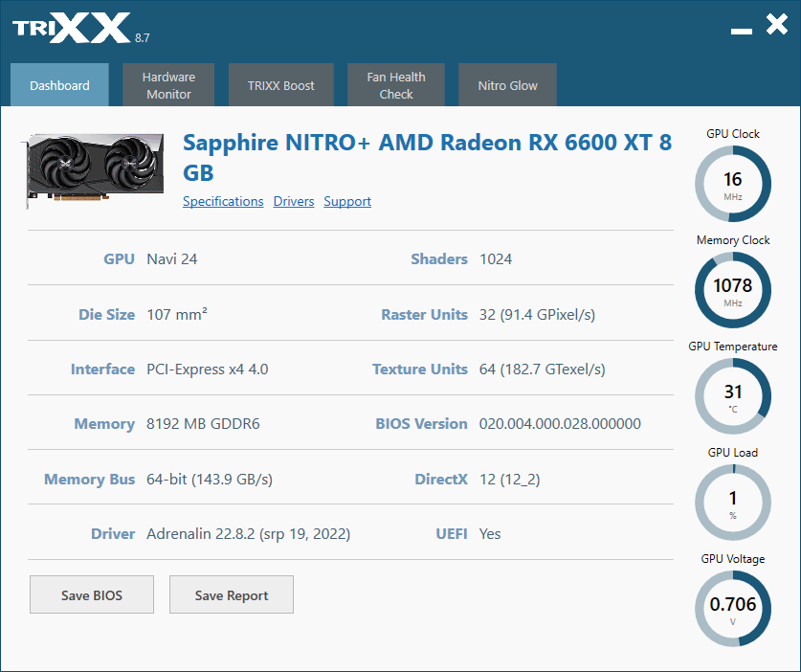This screenshot has height=672, width=801.
Task: Click the Save Report button
Action: pyautogui.click(x=232, y=594)
